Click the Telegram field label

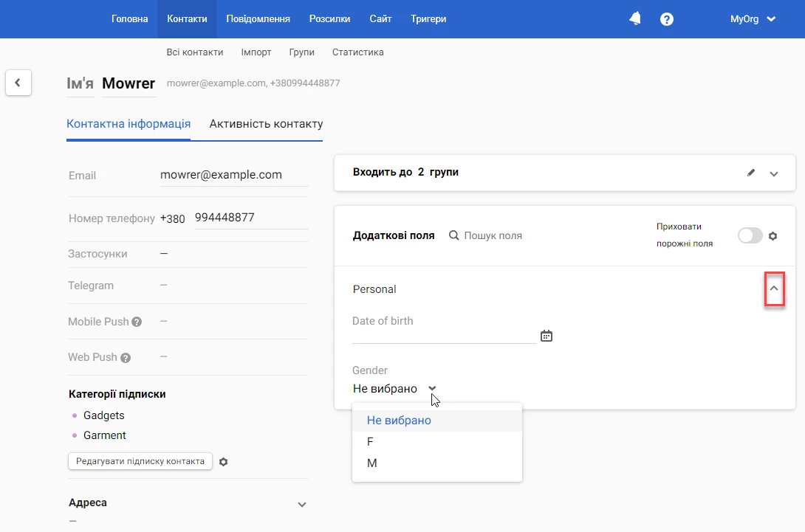[91, 286]
